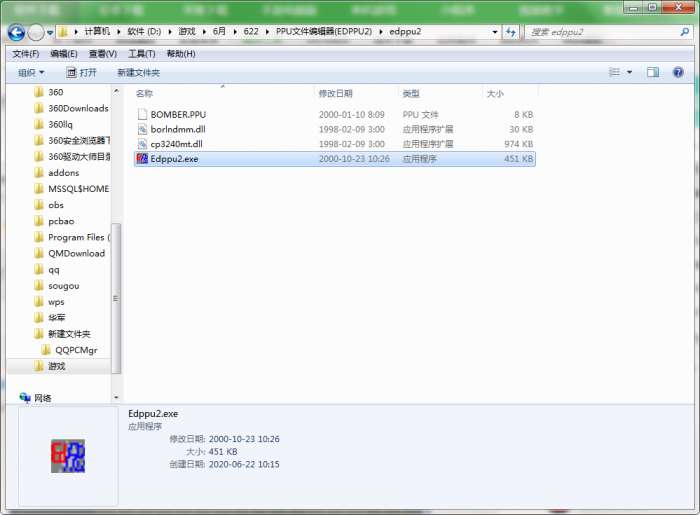Click the search edppu2 input field
Image resolution: width=700 pixels, height=515 pixels.
pos(603,32)
